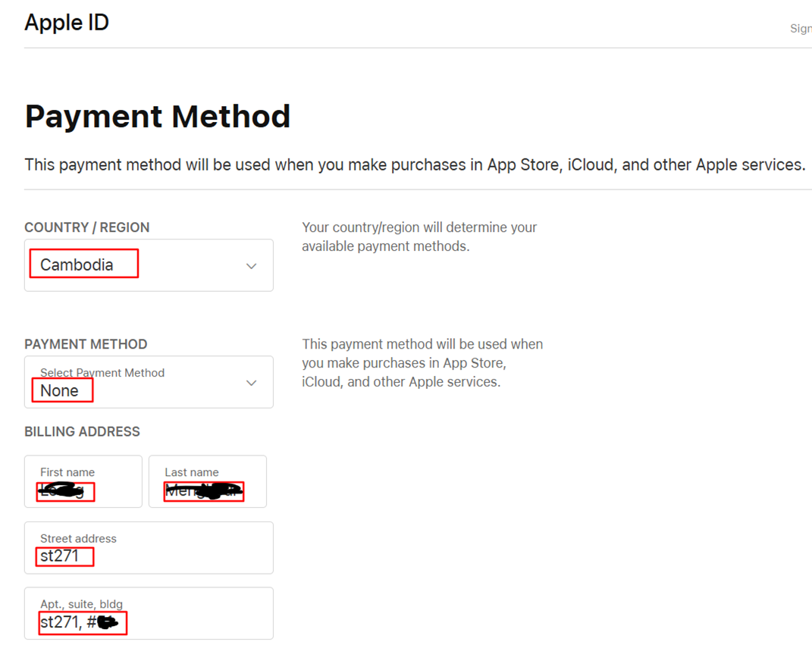Click text 'Your country/region will determine your'

(x=419, y=227)
